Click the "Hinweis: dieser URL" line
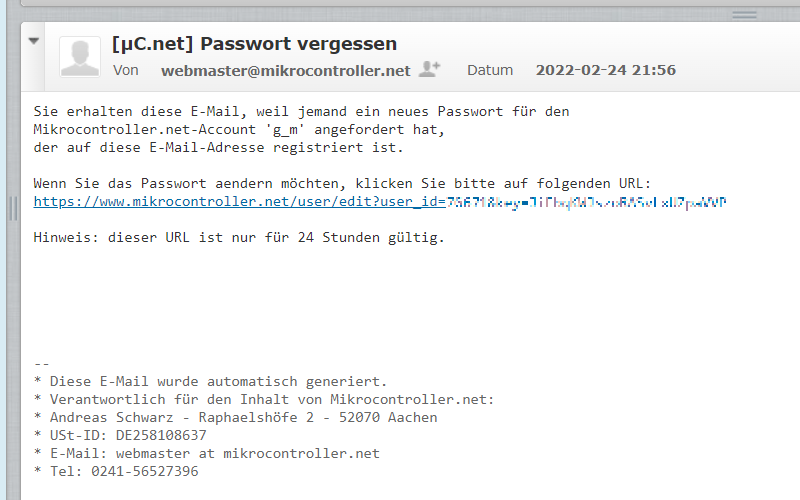The height and width of the screenshot is (500, 800). pos(239,238)
